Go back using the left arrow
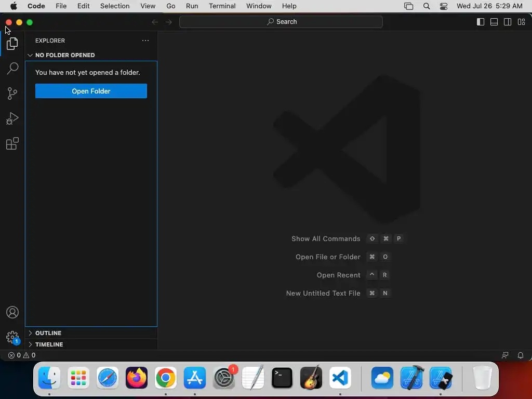The height and width of the screenshot is (399, 532). coord(155,22)
